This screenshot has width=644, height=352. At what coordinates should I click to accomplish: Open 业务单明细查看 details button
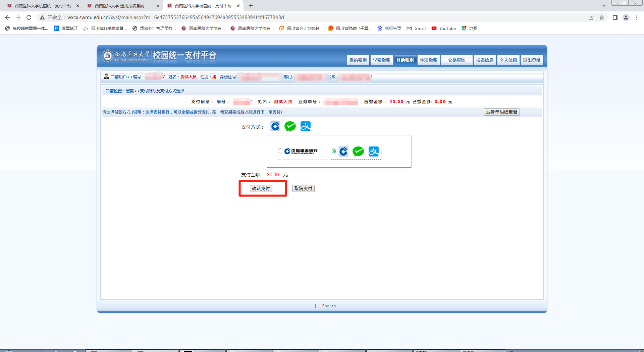pos(501,112)
